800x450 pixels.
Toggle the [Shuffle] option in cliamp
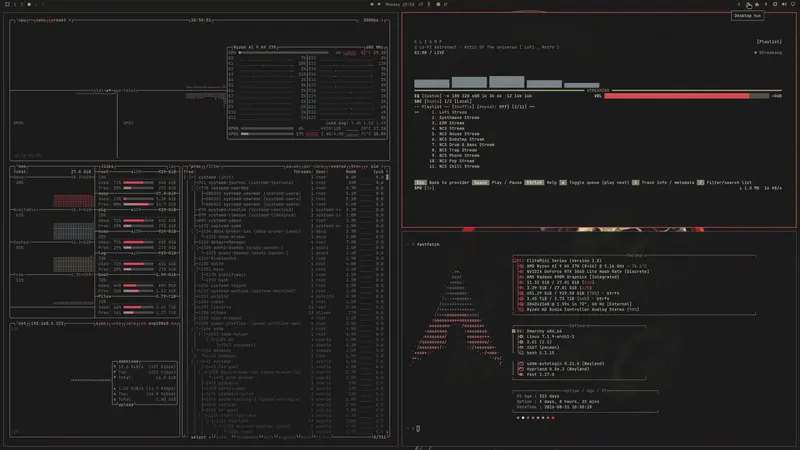click(462, 107)
